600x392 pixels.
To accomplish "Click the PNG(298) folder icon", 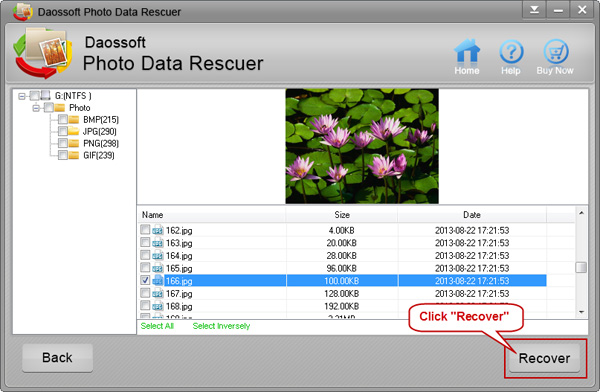I will [x=73, y=143].
